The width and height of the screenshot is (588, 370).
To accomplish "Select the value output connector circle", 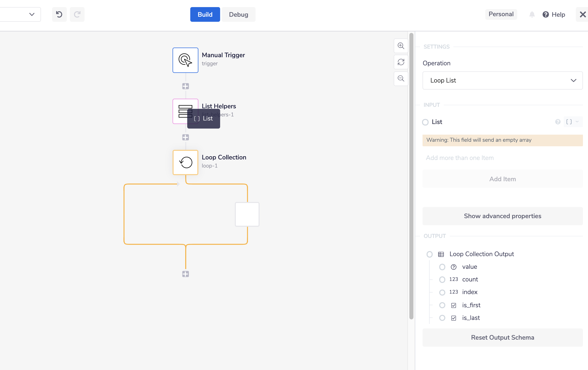I will pos(442,267).
